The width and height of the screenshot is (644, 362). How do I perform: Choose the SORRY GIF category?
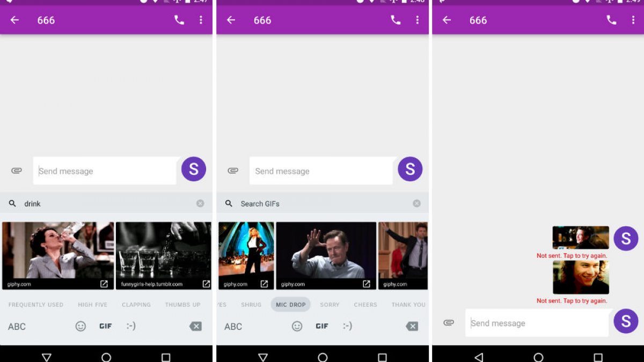[x=330, y=305]
